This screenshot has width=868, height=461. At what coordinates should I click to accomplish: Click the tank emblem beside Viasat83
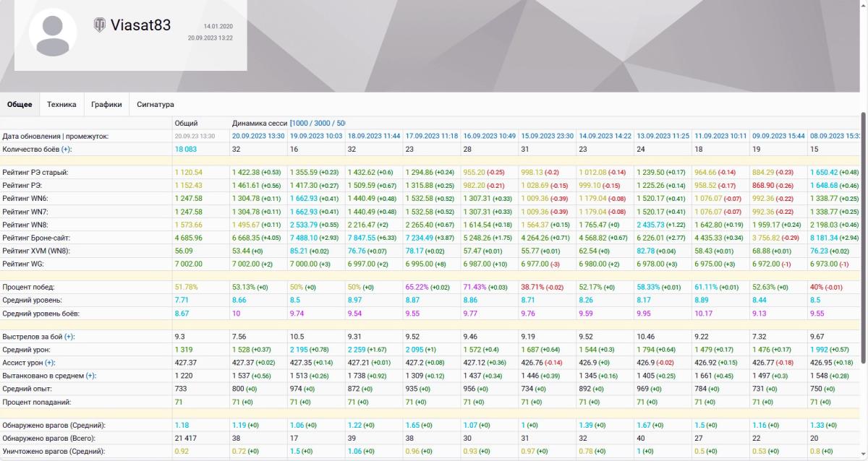tap(100, 25)
